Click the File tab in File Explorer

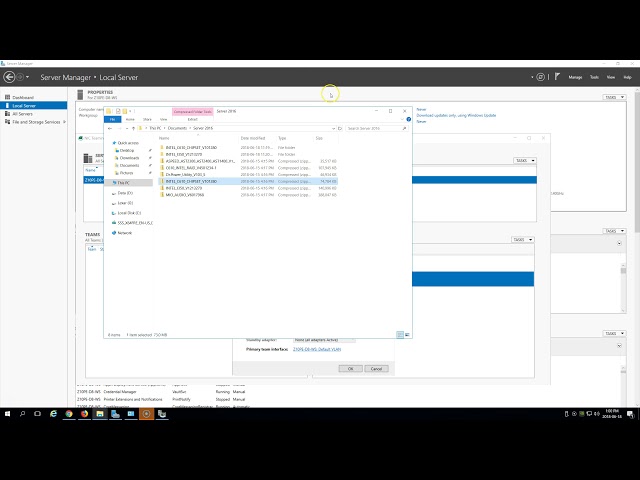coord(112,119)
